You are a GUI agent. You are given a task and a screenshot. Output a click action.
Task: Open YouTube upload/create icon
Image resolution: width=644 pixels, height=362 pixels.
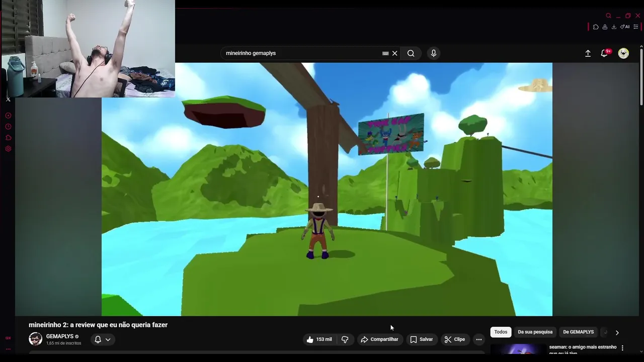(588, 53)
